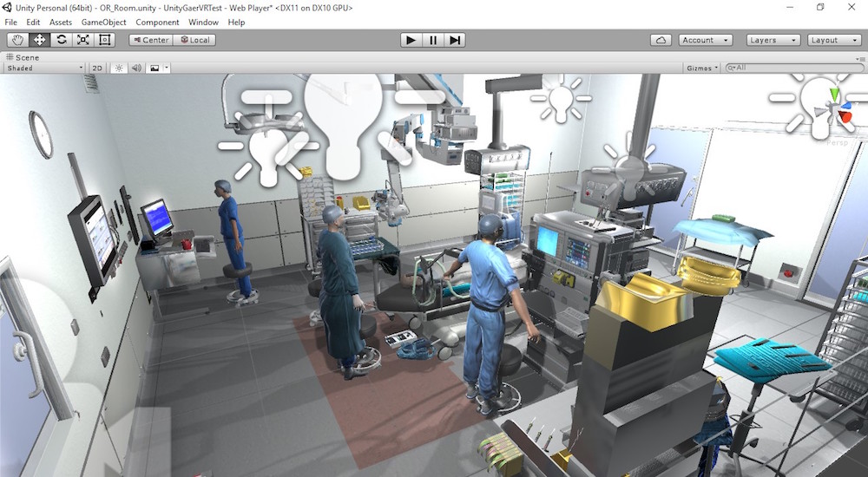Toggle 2D scene view mode
The width and height of the screenshot is (868, 477).
[x=97, y=68]
